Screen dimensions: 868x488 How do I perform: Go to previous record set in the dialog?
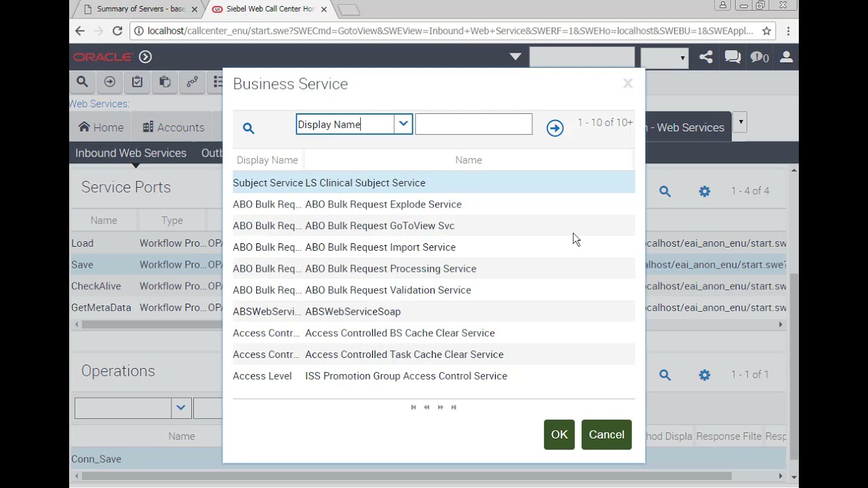pyautogui.click(x=427, y=407)
